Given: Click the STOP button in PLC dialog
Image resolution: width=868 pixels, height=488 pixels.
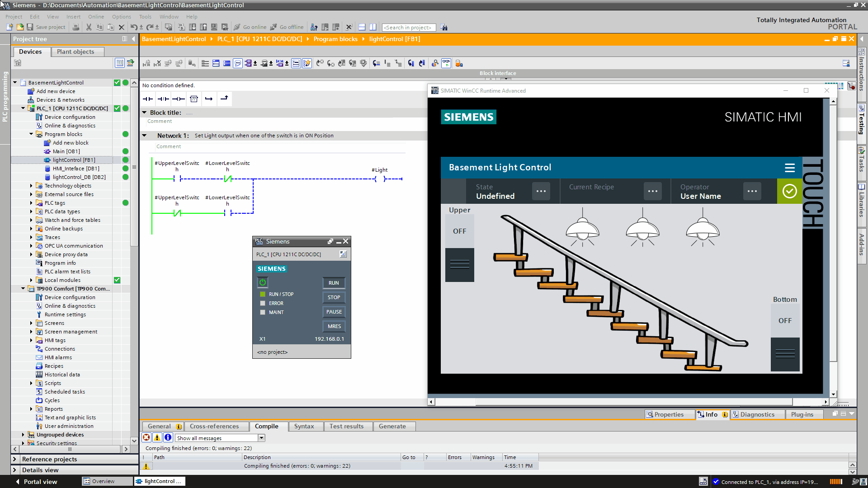Looking at the screenshot, I should pos(333,297).
